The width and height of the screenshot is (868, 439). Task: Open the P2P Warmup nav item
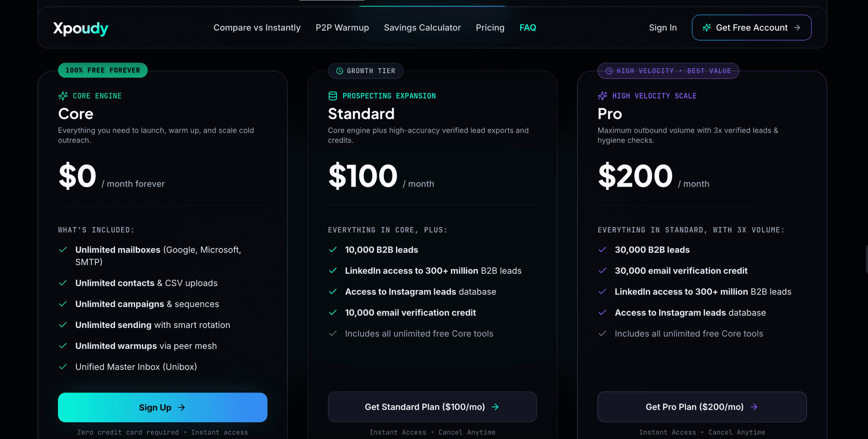[342, 28]
